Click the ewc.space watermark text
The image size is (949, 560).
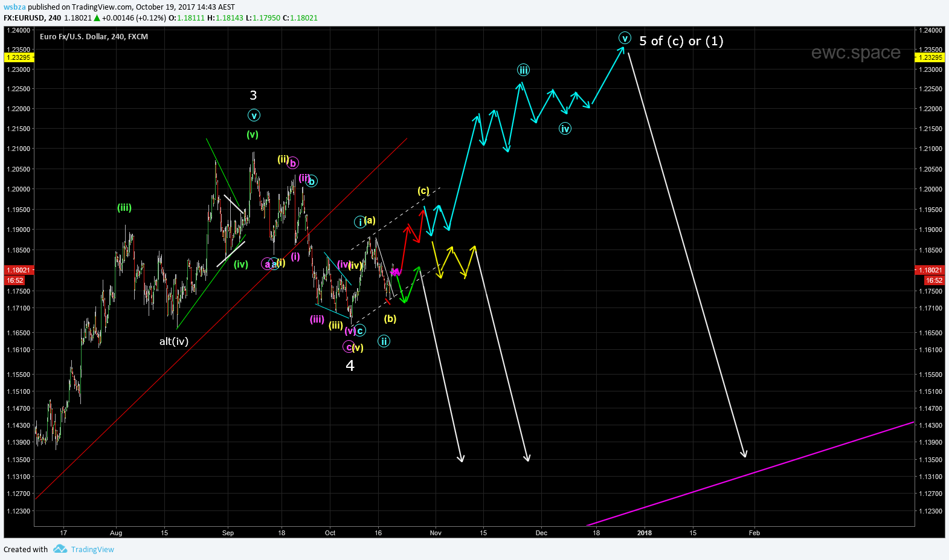(855, 53)
